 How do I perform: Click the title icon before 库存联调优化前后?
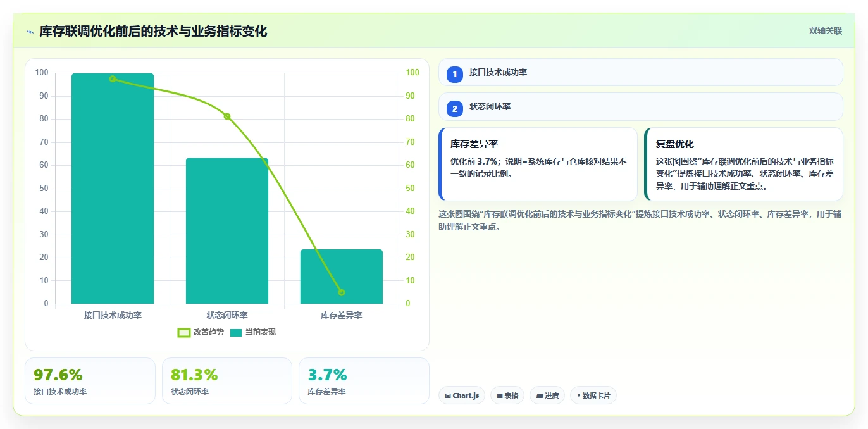pyautogui.click(x=30, y=32)
